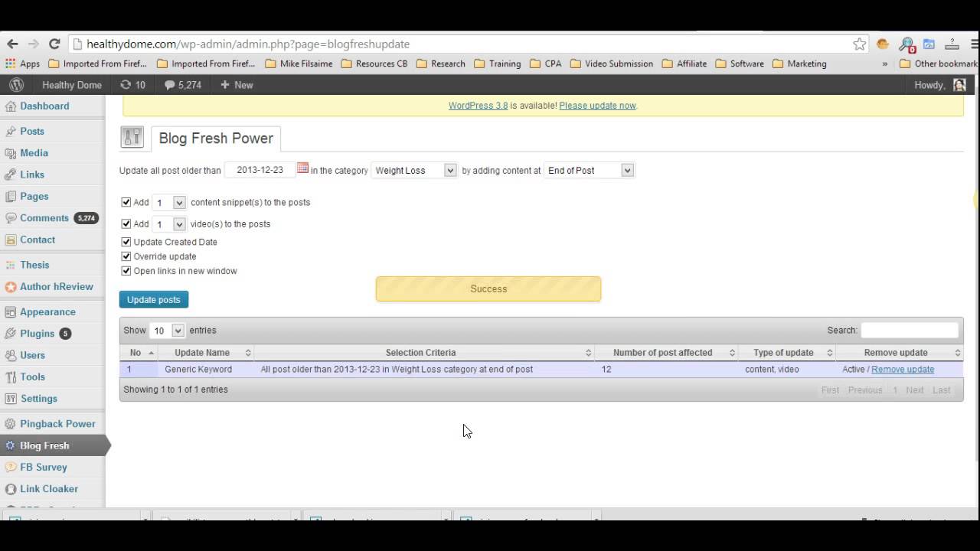The height and width of the screenshot is (551, 980).
Task: Open Show entries count dropdown
Action: click(168, 331)
